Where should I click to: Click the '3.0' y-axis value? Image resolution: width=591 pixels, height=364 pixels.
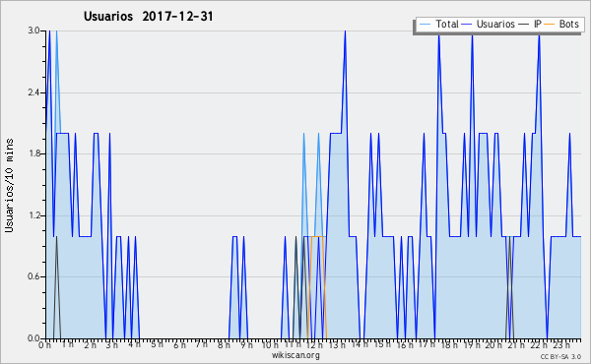pyautogui.click(x=33, y=30)
